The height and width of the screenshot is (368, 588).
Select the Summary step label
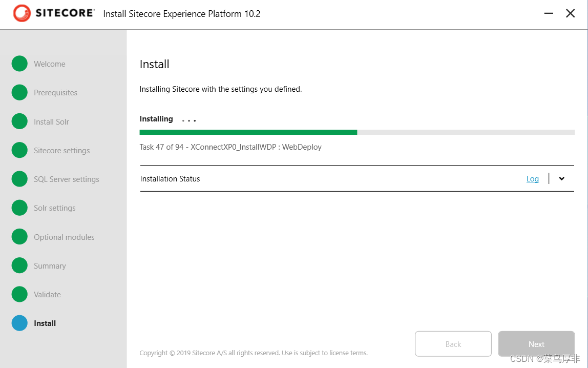[50, 266]
